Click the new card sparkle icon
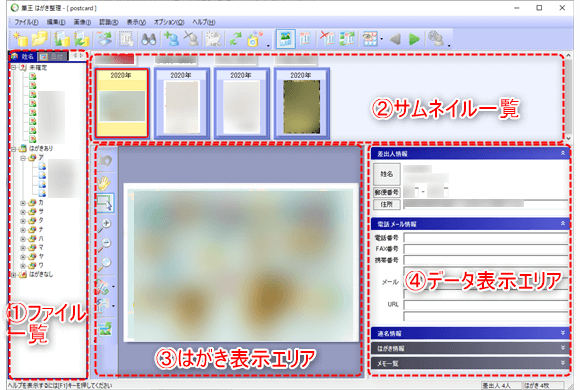 coord(213,39)
